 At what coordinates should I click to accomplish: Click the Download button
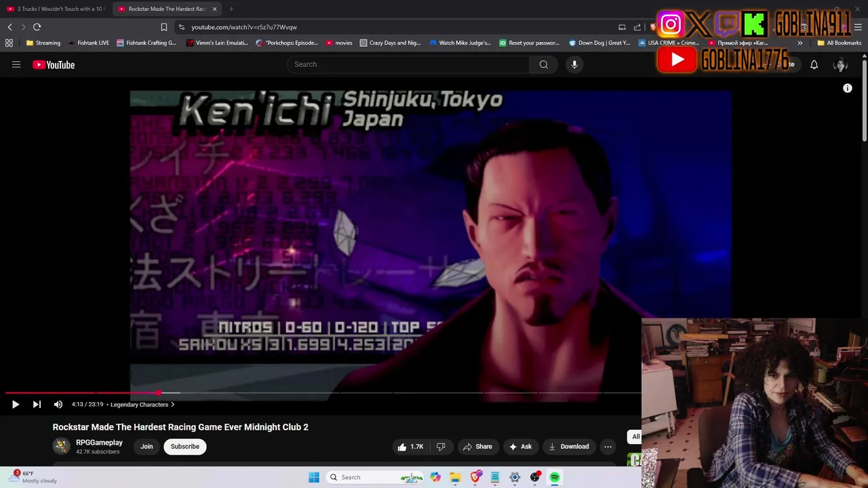pos(569,447)
